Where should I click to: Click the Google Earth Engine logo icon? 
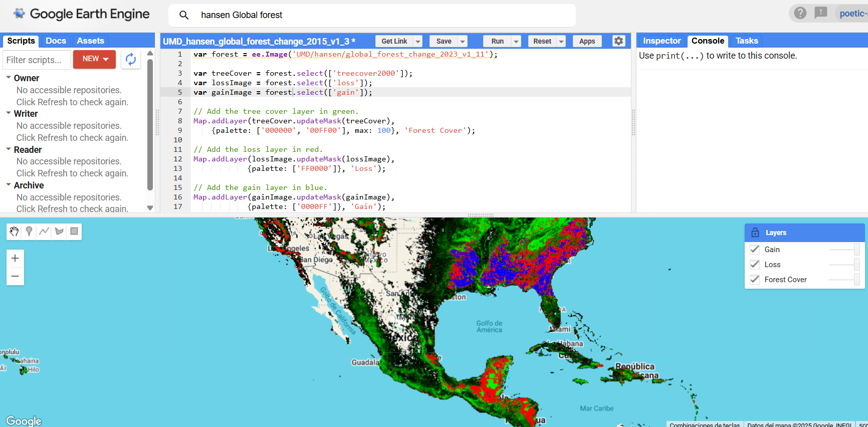(x=19, y=14)
